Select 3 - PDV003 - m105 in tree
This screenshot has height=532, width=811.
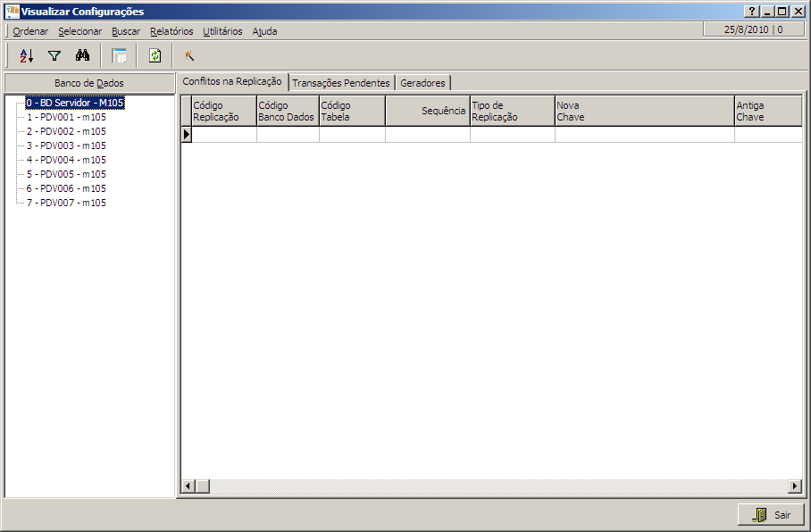pos(66,145)
